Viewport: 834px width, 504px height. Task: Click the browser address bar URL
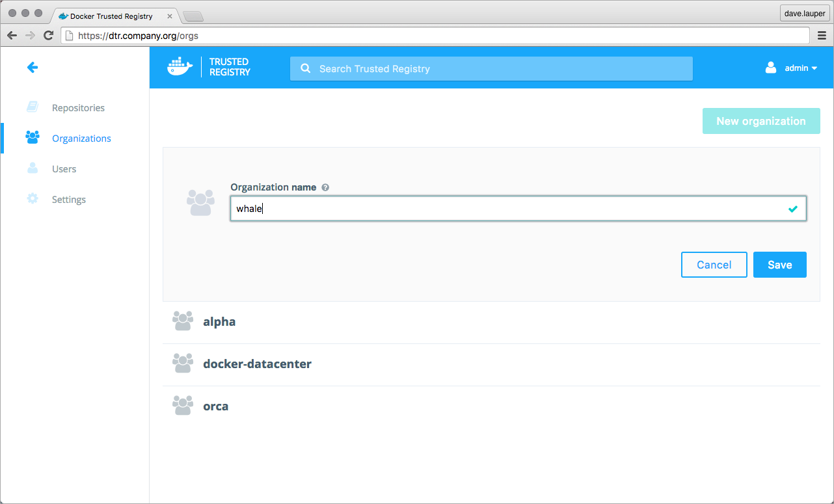pyautogui.click(x=138, y=36)
